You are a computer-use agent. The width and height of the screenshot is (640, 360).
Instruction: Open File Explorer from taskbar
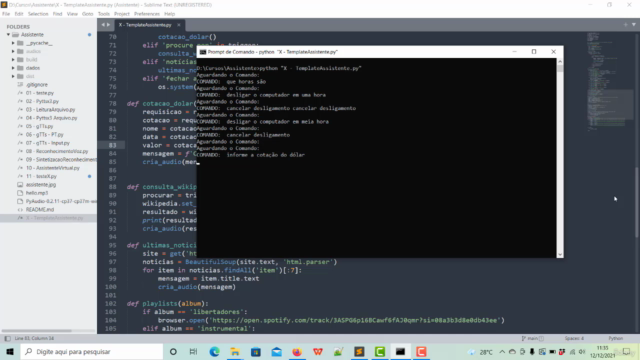click(x=235, y=351)
